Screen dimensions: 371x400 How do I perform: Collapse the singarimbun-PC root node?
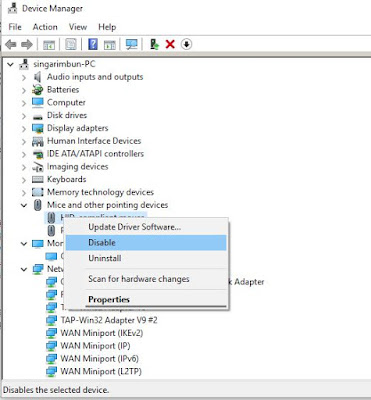(x=11, y=64)
